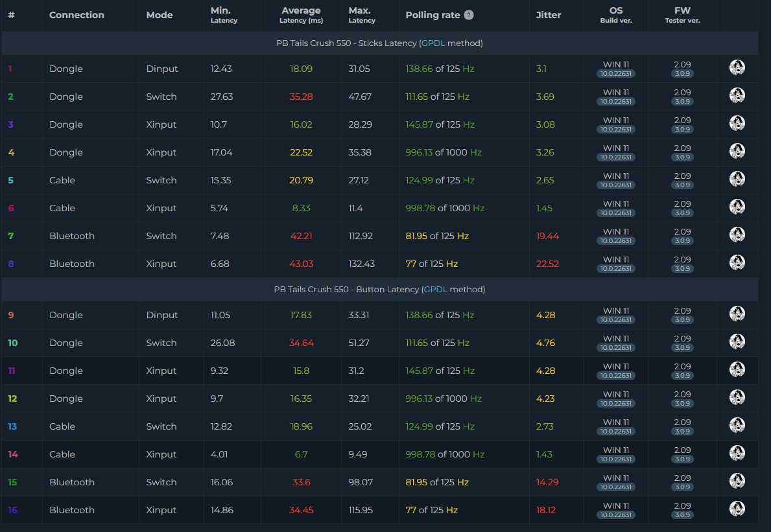Select average latency value 8.33
Screen dimensions: 771x532
click(301, 208)
